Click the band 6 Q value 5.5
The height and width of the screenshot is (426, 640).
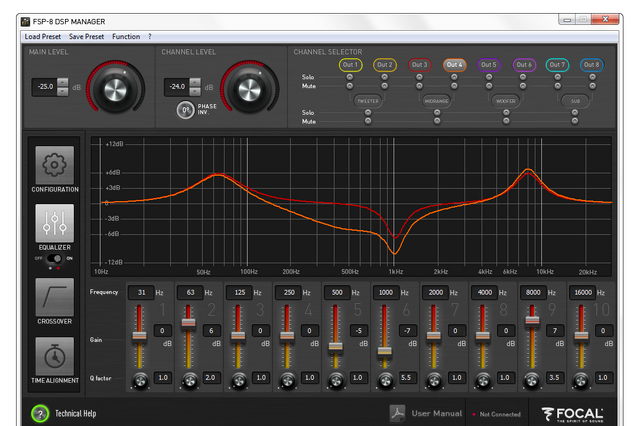tap(406, 377)
